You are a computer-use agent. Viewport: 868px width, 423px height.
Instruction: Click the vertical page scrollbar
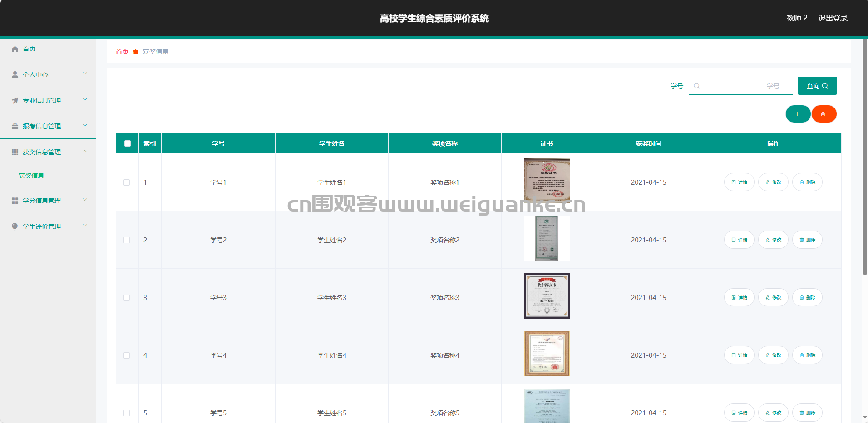pos(865,157)
